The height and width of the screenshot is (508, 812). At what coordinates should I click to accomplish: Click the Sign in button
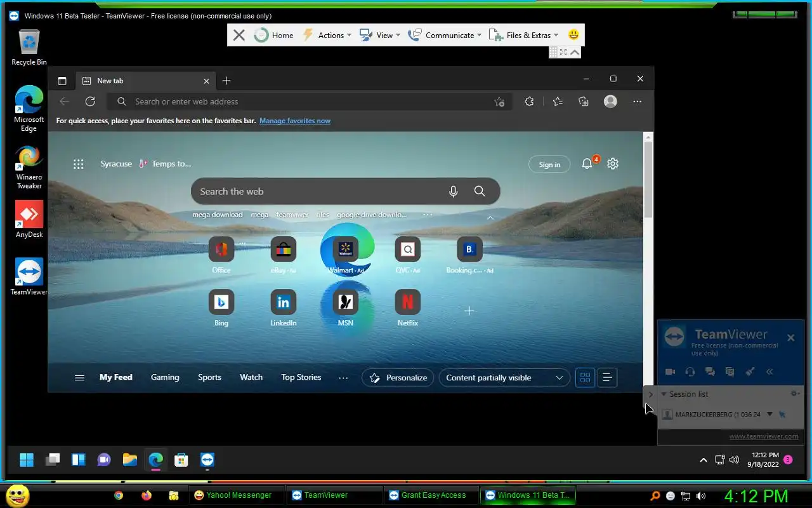point(549,164)
